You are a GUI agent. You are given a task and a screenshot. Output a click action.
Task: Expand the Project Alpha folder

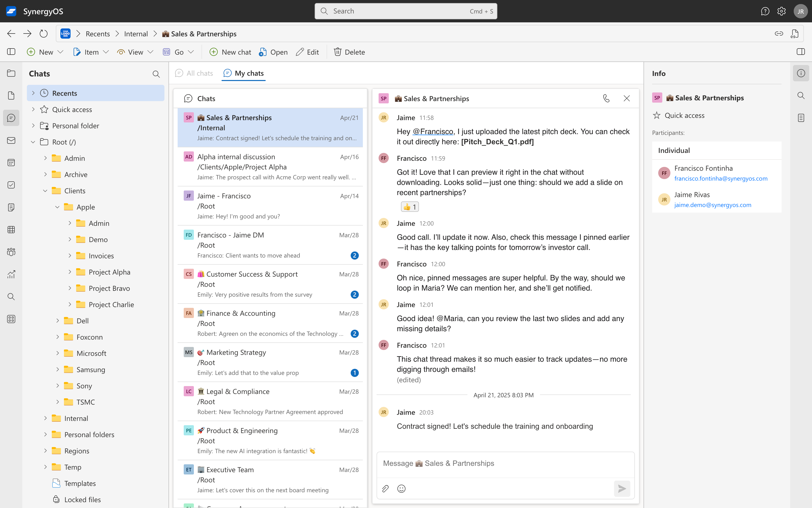(70, 272)
